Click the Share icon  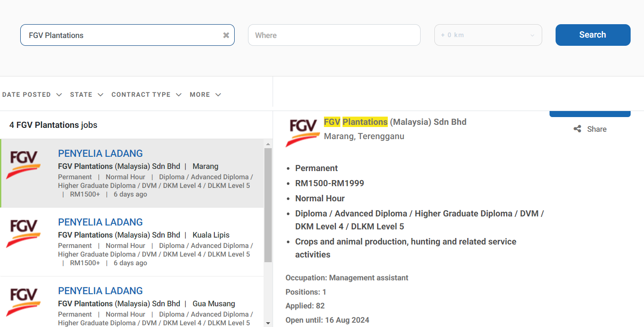(x=577, y=129)
